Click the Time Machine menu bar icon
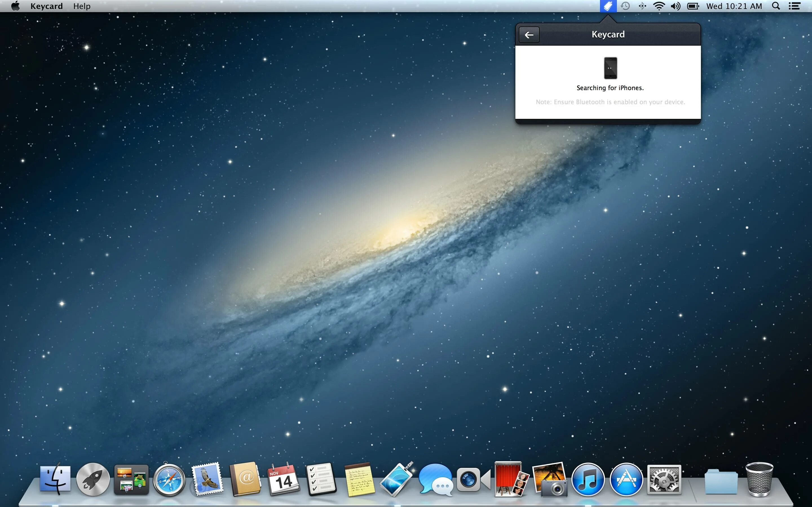Viewport: 812px width, 507px height. coord(625,6)
